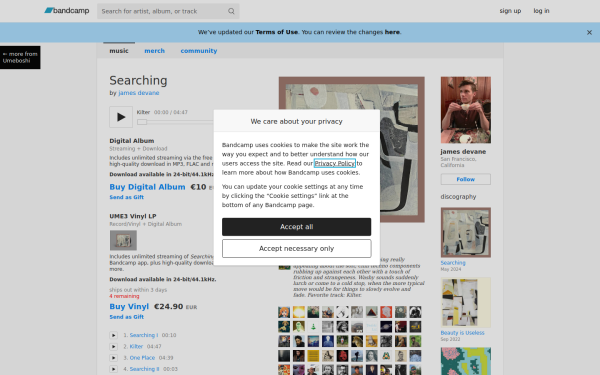Viewport: 600px width, 375px height.
Task: Play track 3 One Place
Action: [x=114, y=358]
